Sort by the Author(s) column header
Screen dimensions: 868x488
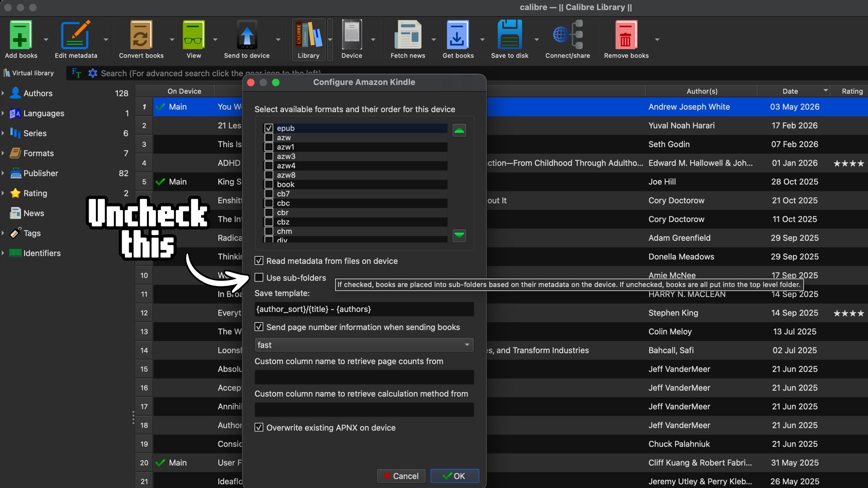(x=702, y=91)
